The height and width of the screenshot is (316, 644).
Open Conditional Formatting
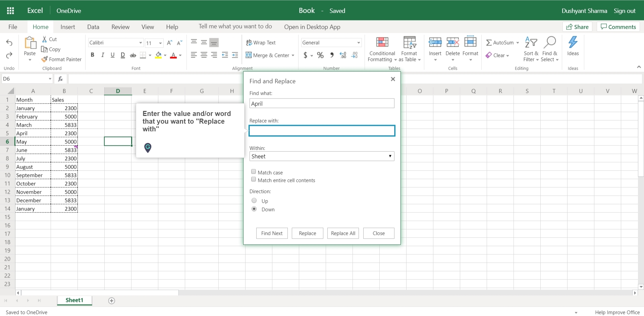point(382,49)
